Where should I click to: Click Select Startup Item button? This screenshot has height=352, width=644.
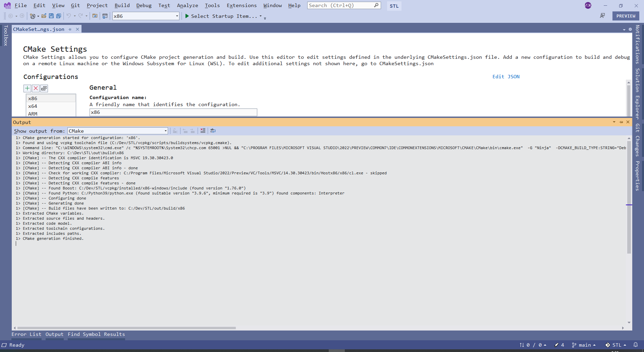pos(221,16)
